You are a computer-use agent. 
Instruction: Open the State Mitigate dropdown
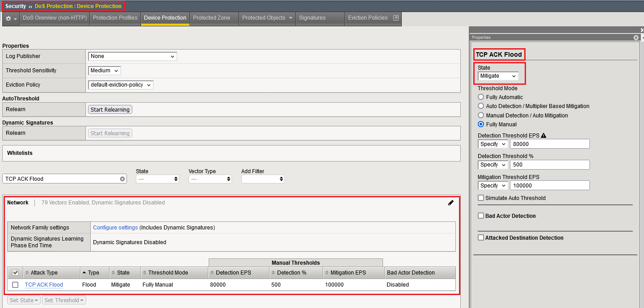point(498,76)
